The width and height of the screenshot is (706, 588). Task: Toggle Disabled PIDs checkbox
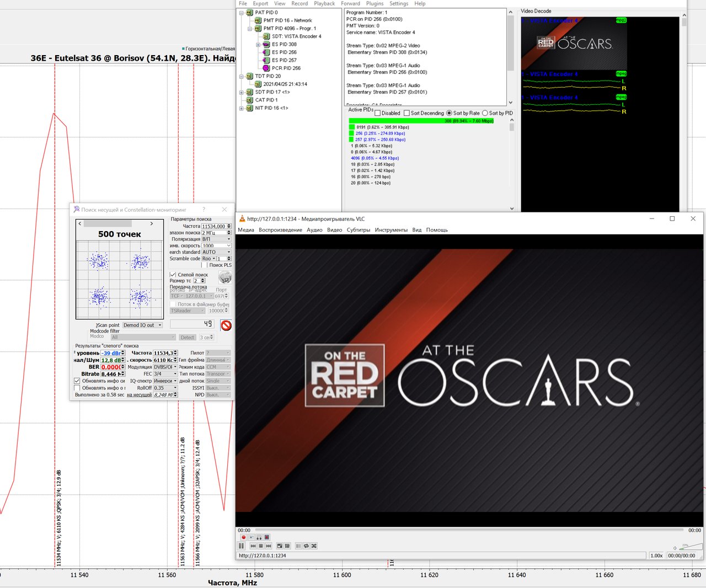click(378, 113)
